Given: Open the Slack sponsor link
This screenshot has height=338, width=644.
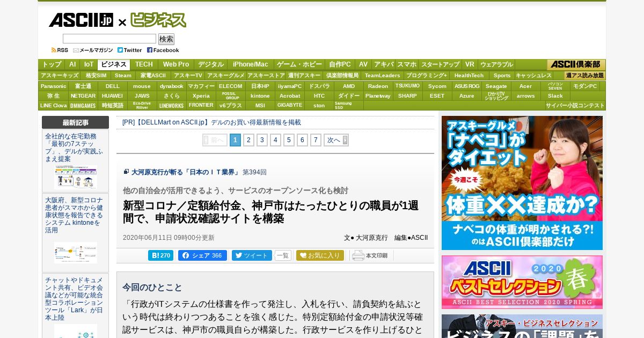Looking at the screenshot, I should coord(555,95).
